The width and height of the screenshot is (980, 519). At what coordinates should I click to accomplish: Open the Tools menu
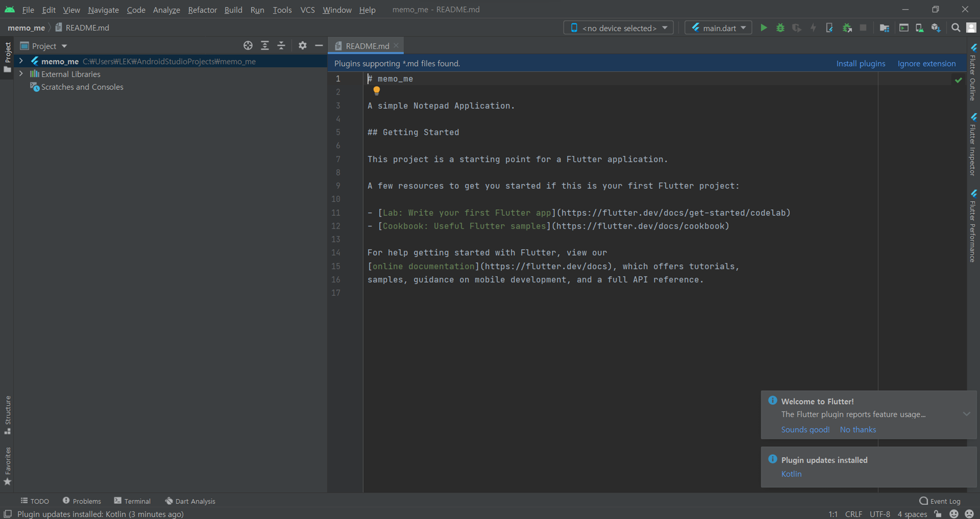click(282, 10)
